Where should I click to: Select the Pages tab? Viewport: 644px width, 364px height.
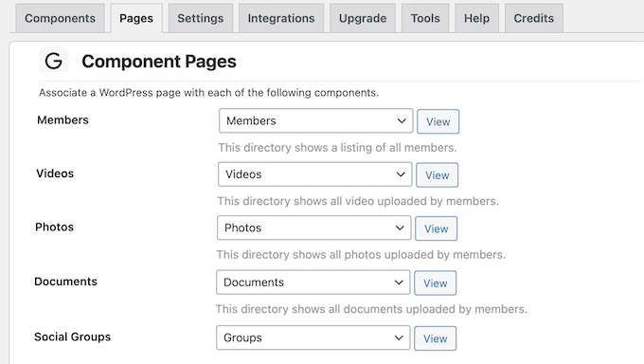pos(136,18)
